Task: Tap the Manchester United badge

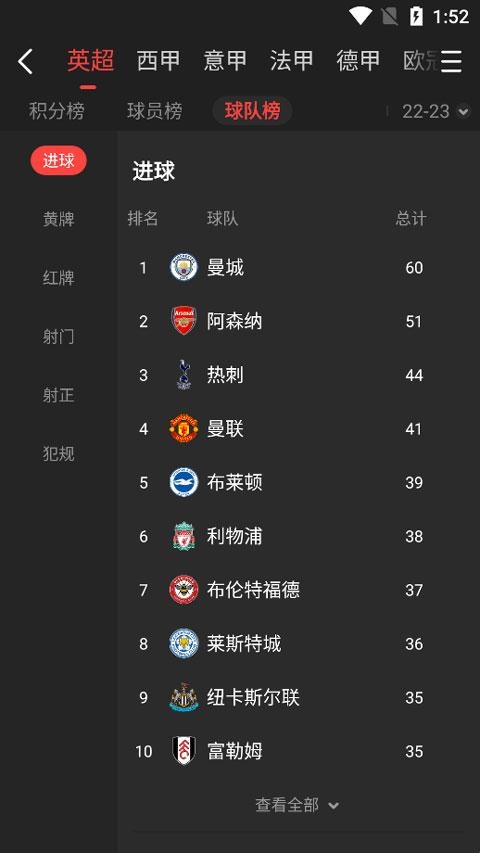Action: pyautogui.click(x=183, y=429)
